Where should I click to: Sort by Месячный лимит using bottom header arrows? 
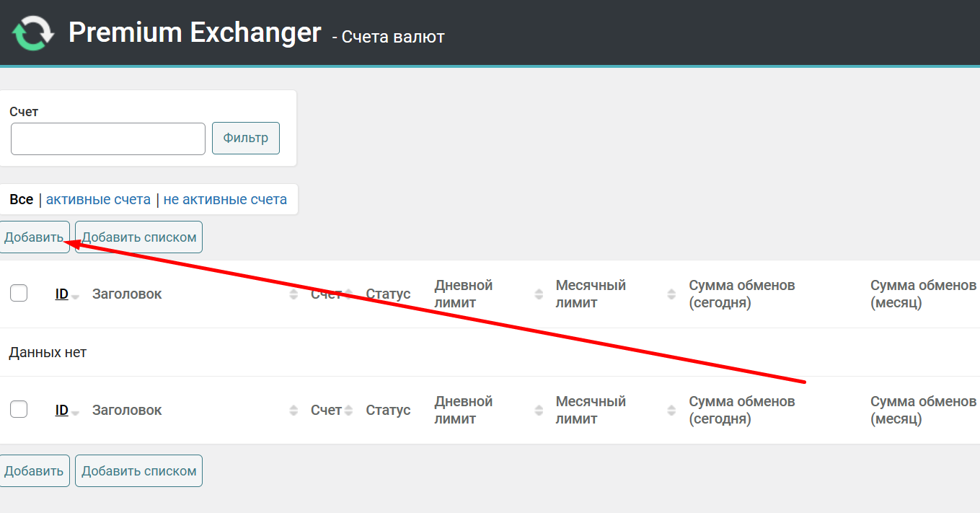click(672, 411)
